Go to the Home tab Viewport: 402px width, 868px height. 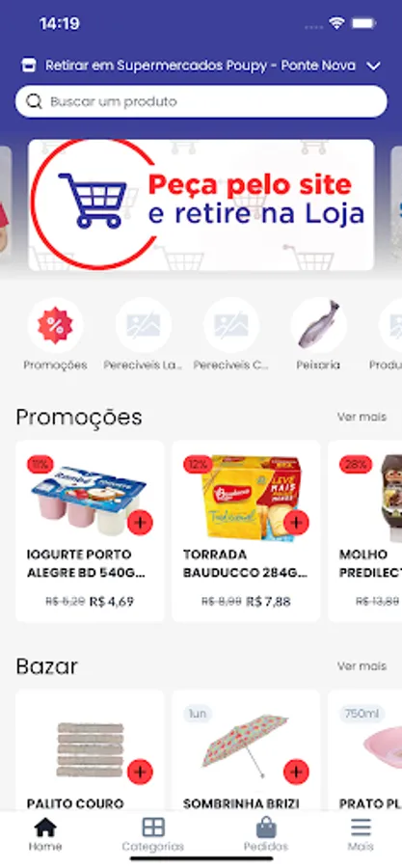(x=45, y=835)
